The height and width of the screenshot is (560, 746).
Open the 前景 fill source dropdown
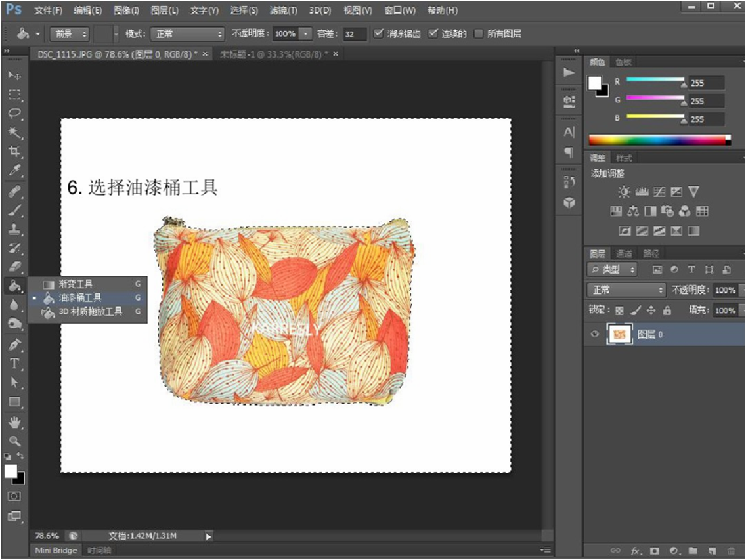(x=69, y=33)
